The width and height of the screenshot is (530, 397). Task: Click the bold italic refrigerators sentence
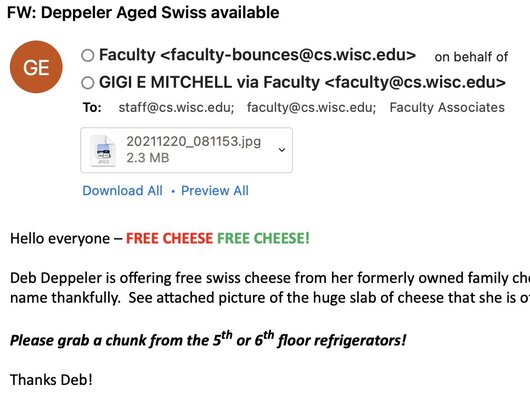point(208,340)
